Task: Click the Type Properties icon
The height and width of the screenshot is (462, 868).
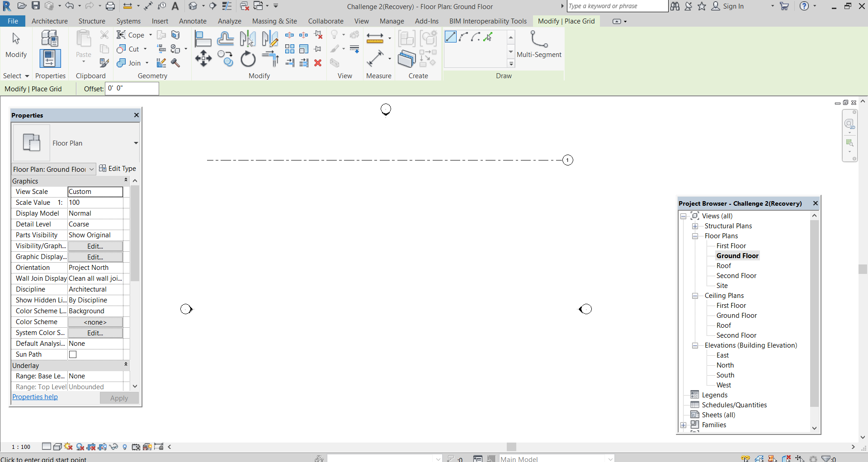Action: click(x=49, y=39)
